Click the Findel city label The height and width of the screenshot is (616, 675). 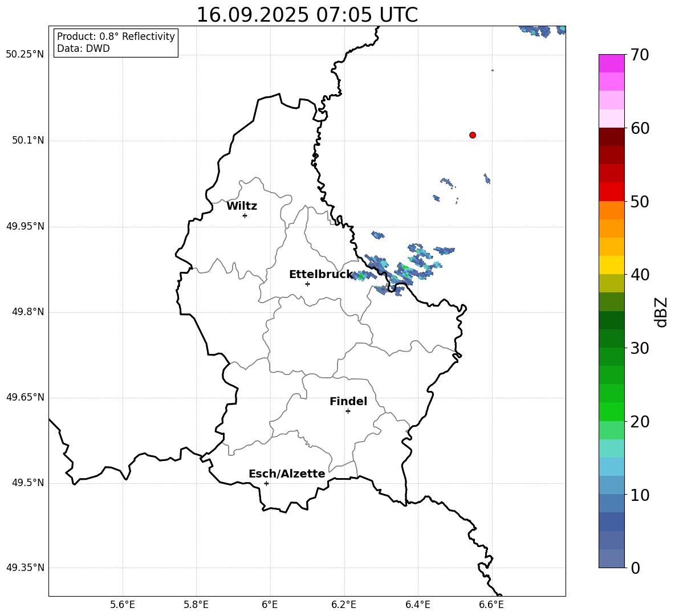[348, 401]
